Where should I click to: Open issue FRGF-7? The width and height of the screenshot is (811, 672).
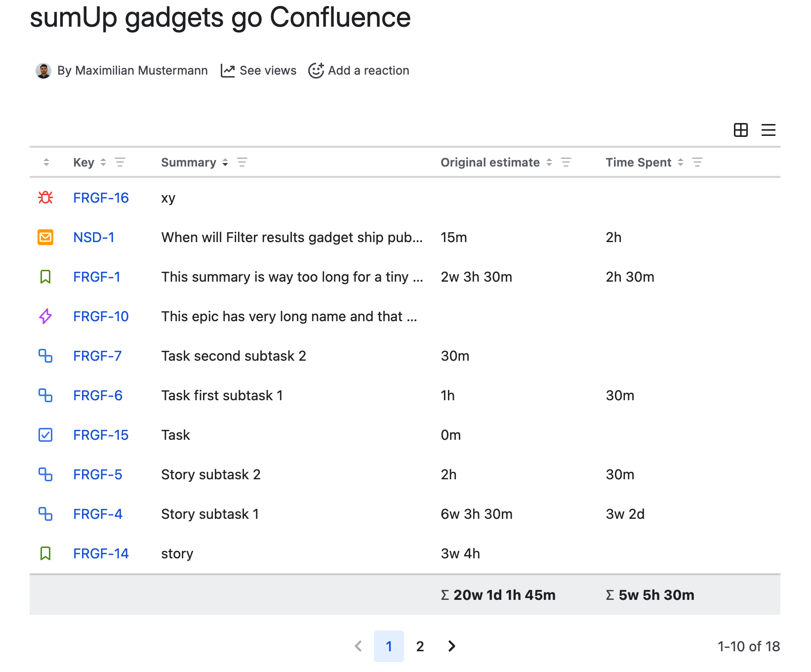click(97, 356)
